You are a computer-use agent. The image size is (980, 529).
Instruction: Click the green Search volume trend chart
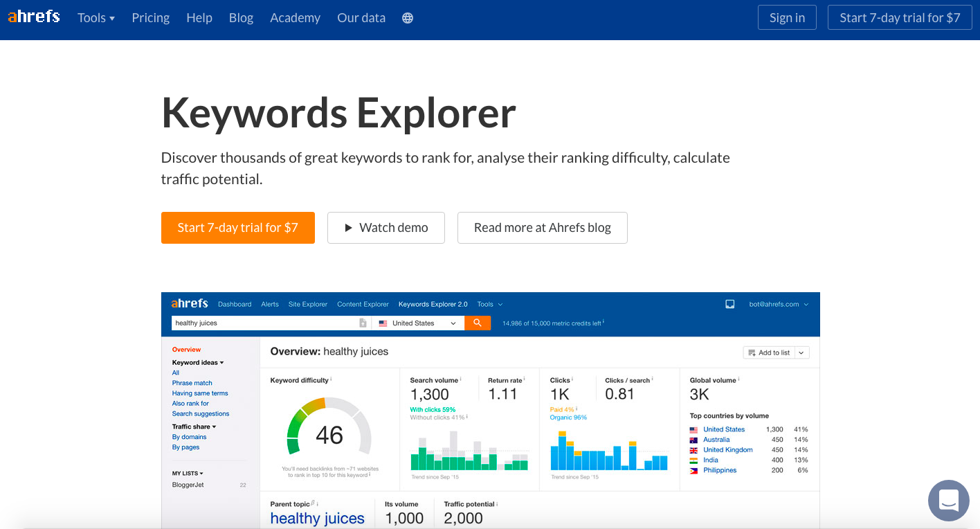(469, 451)
